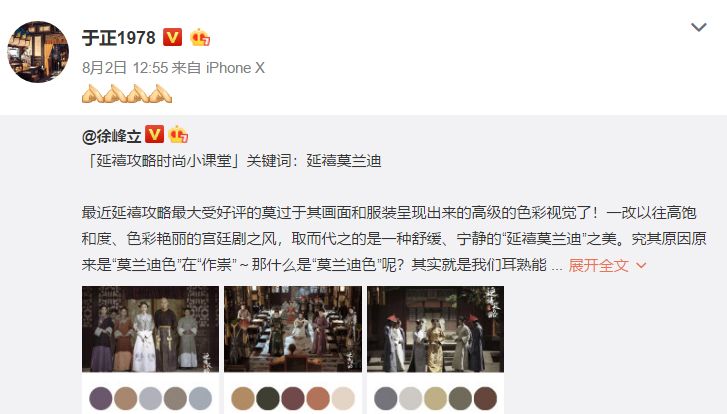Click the crown membership icon beside 于正1978
Image resolution: width=727 pixels, height=414 pixels.
[x=200, y=37]
